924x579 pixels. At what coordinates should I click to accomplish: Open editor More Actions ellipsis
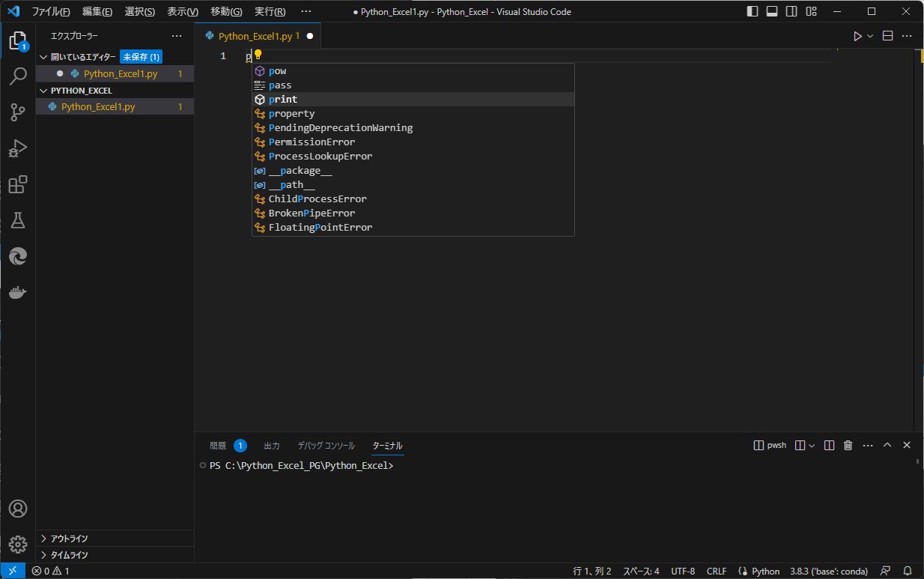pyautogui.click(x=907, y=36)
